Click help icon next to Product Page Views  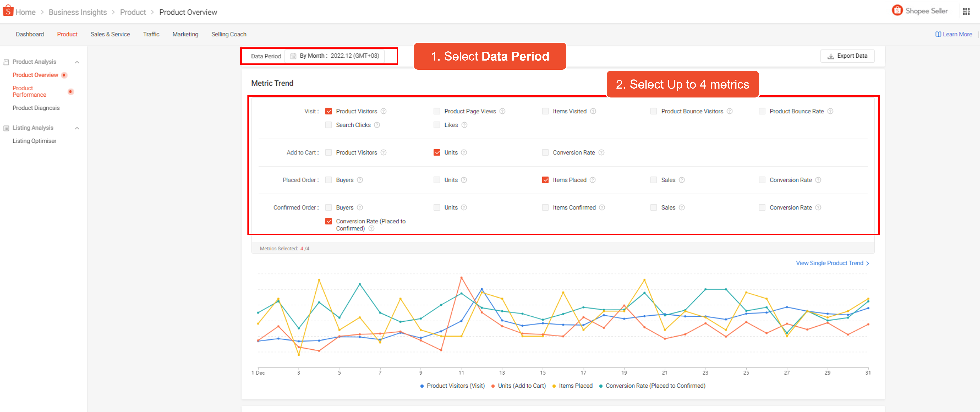click(502, 111)
